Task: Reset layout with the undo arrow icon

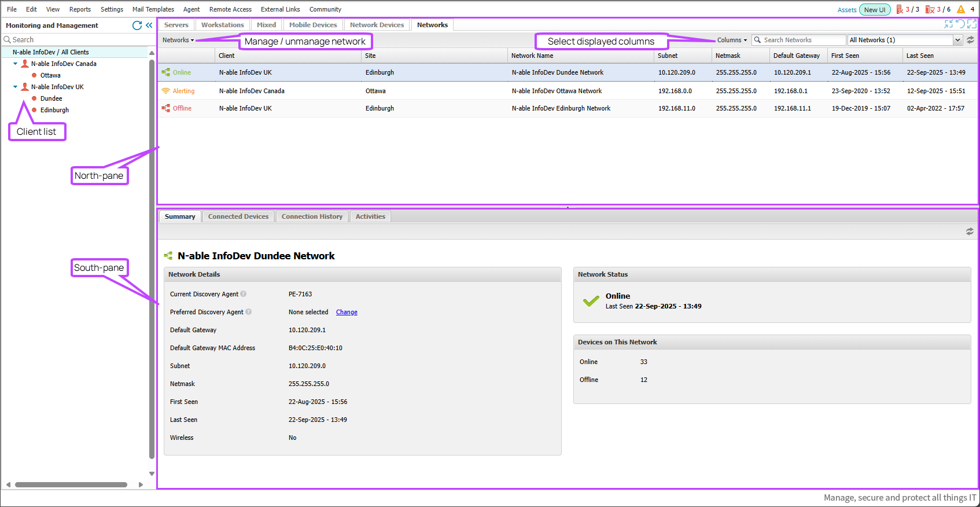Action: coord(960,24)
